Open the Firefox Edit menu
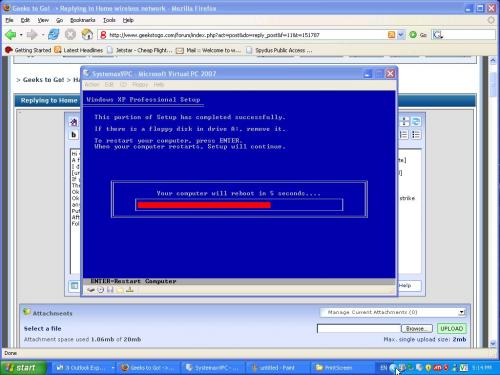500x375 pixels. 25,20
